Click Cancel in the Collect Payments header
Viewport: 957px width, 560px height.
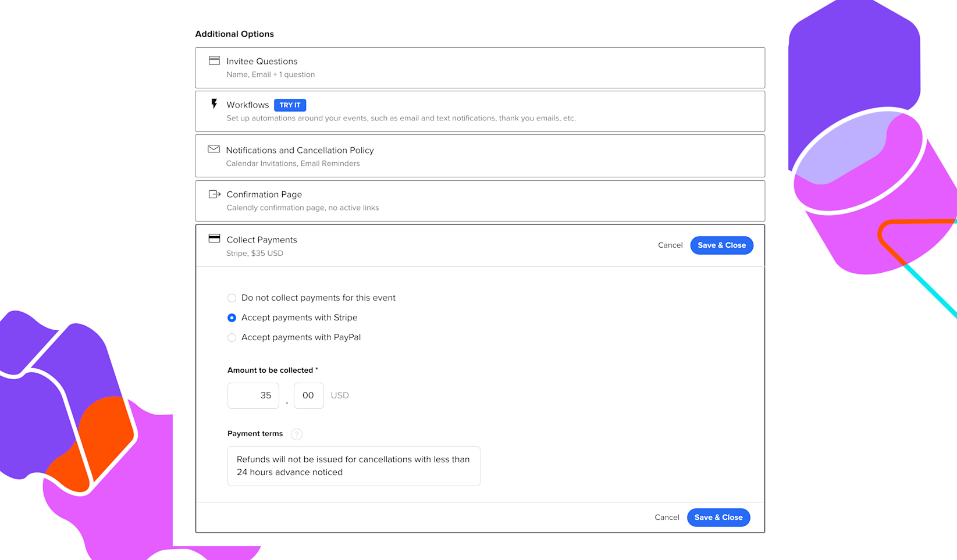click(x=670, y=245)
